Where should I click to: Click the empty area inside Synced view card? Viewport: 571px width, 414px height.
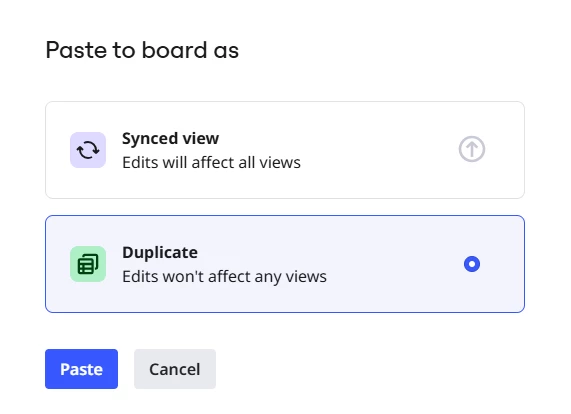pos(379,150)
